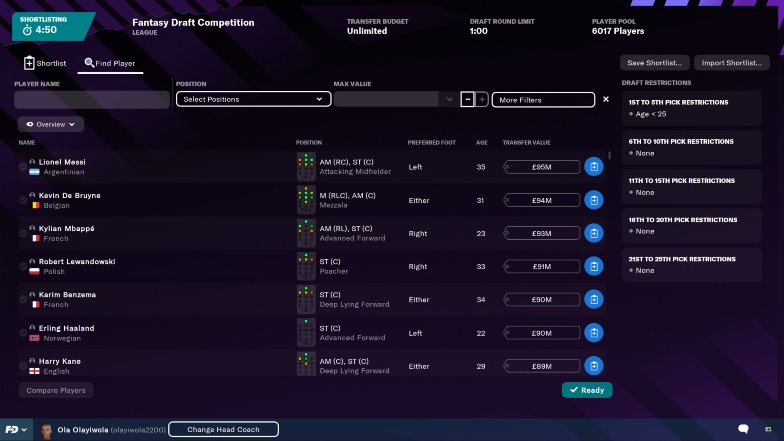Screen dimensions: 784x441
Task: Add Erling Haaland to shortlist
Action: click(x=594, y=333)
